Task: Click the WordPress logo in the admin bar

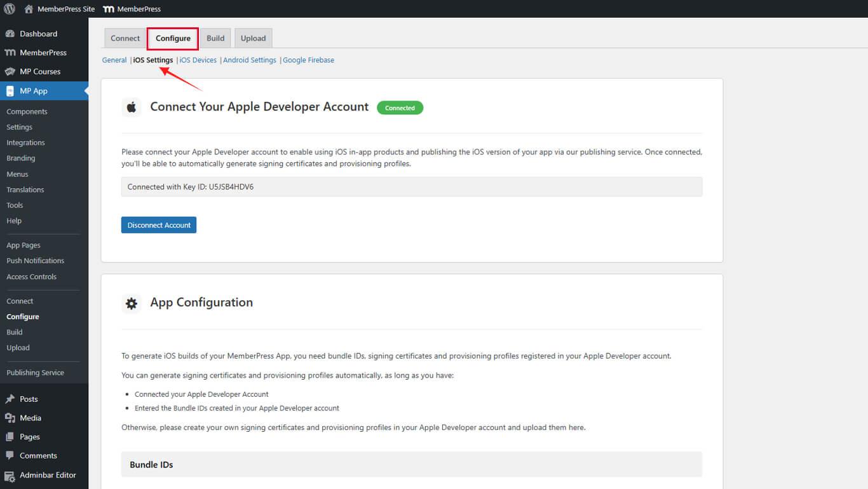Action: click(9, 9)
